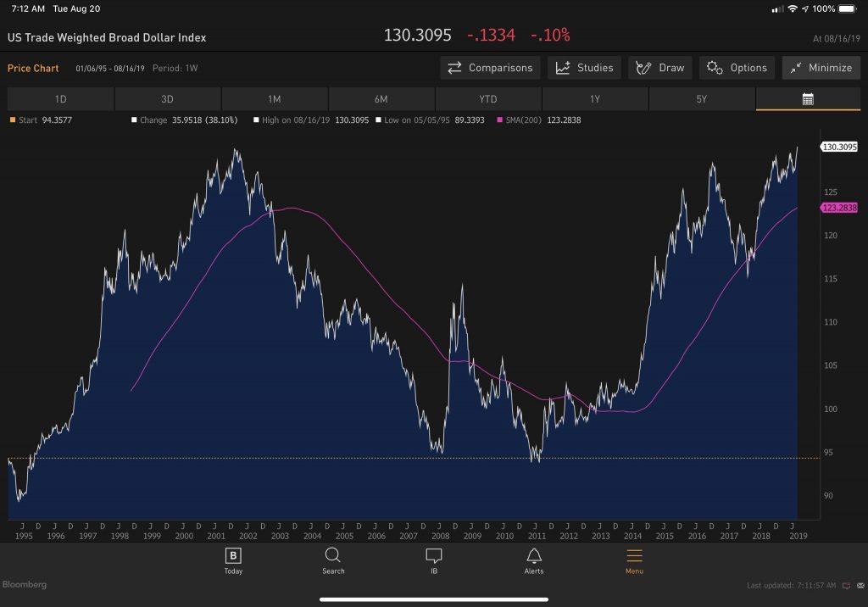Open the Studies menu

pyautogui.click(x=584, y=68)
